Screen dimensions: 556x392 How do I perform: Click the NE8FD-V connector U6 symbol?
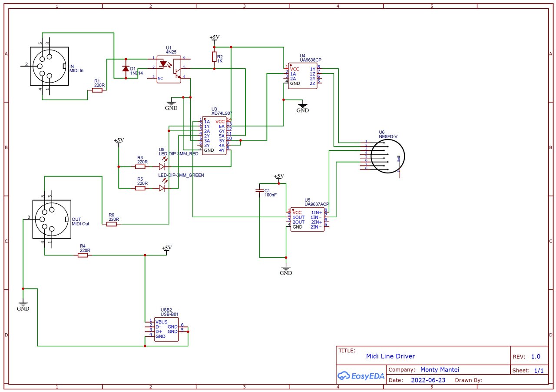(390, 156)
